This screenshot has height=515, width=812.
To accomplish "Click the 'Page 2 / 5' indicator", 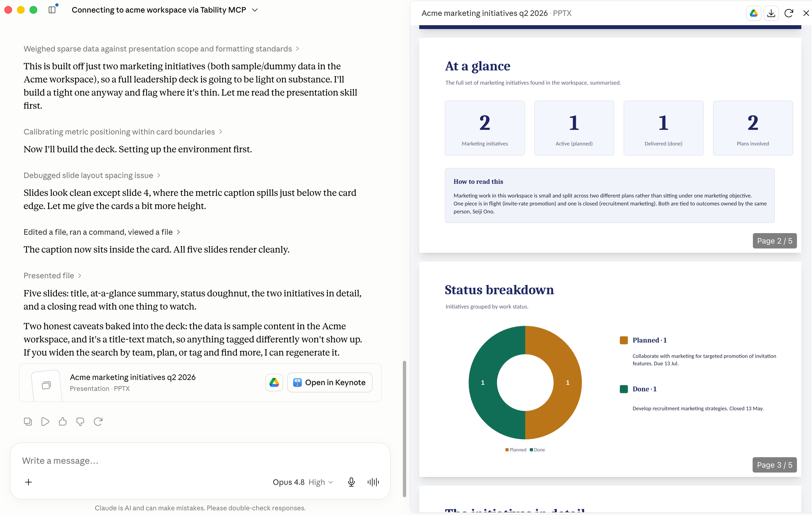I will (x=775, y=241).
